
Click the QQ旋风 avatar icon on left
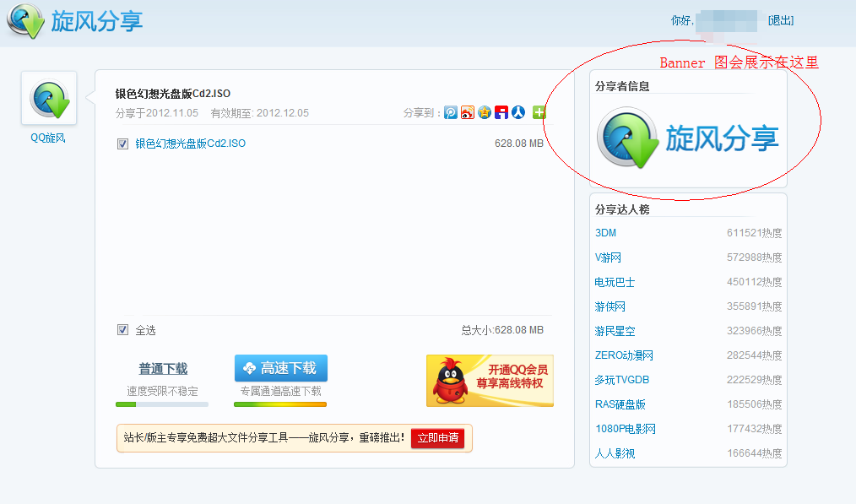click(x=49, y=99)
